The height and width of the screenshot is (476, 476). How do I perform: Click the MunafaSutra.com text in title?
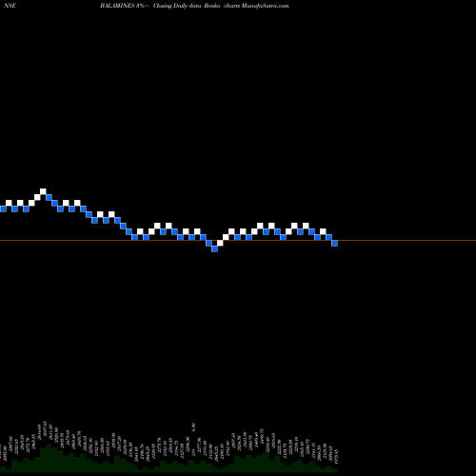[x=265, y=6]
